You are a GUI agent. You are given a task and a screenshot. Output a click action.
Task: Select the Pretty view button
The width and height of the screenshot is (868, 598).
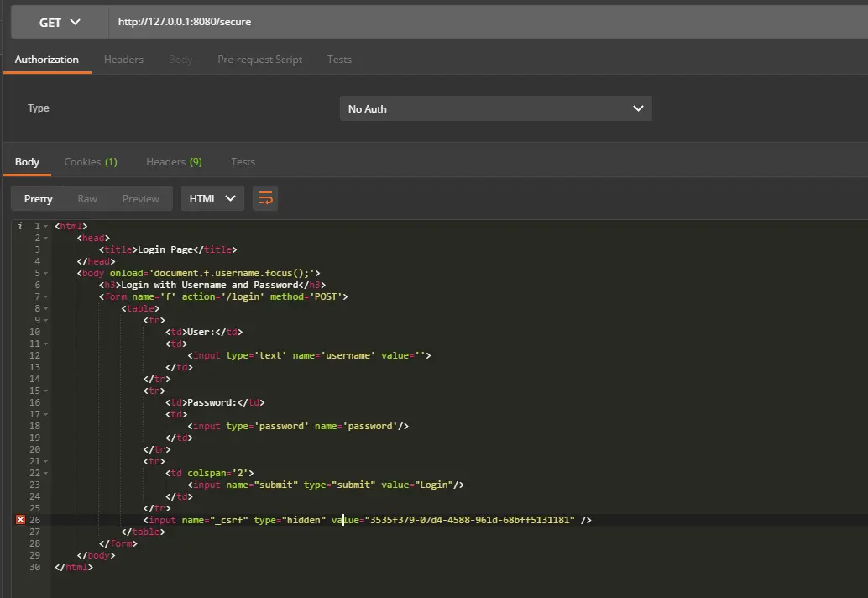(39, 199)
